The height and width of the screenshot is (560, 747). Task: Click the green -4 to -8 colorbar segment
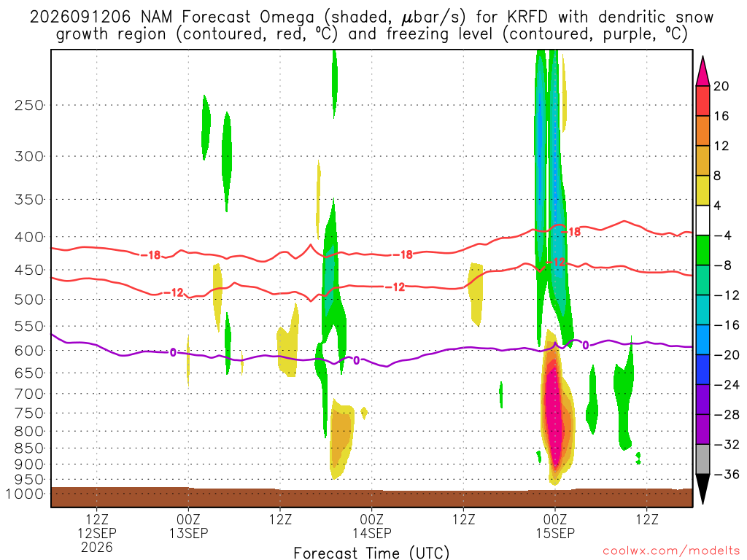tap(703, 251)
